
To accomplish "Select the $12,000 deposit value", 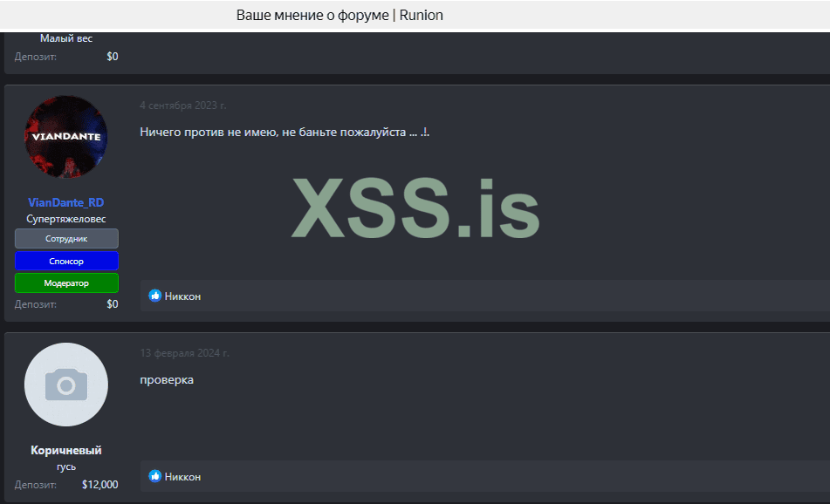I will click(100, 485).
